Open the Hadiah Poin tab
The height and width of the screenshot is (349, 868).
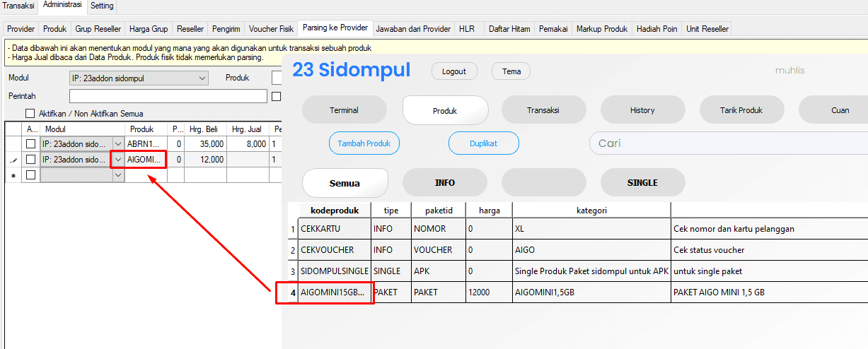(x=656, y=29)
